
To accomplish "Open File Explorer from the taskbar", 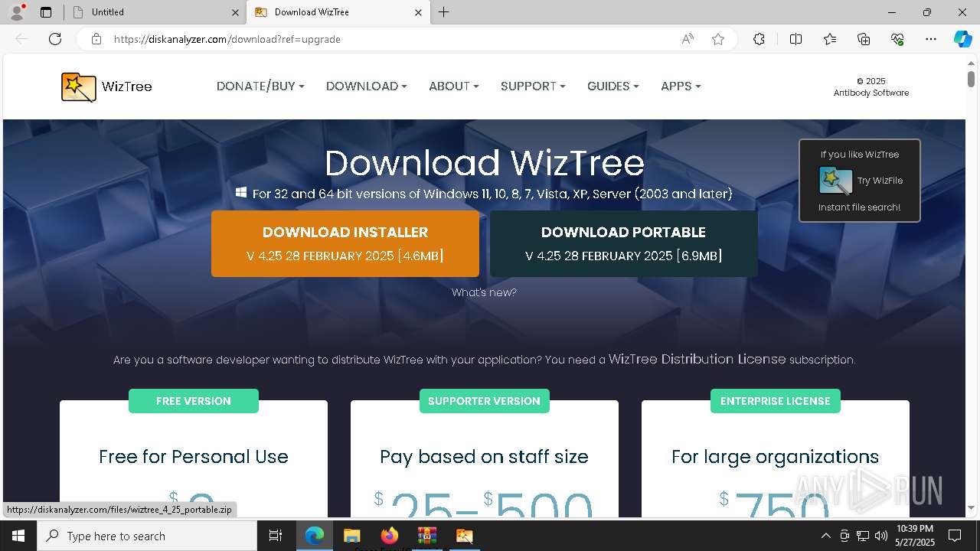I will 352,536.
